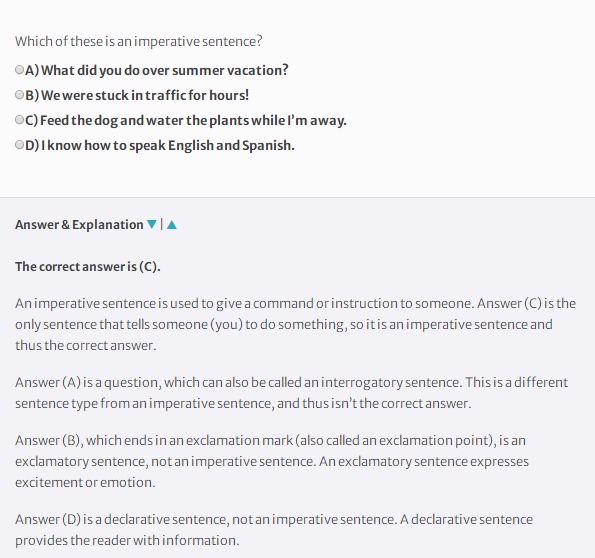Image resolution: width=595 pixels, height=558 pixels.
Task: Click the question 'Which of these is an imperative sentence?'
Action: click(139, 41)
